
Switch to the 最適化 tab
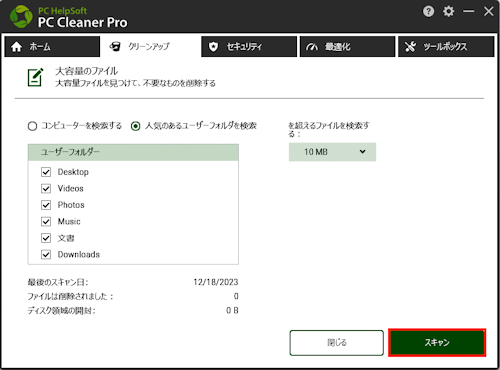pyautogui.click(x=347, y=47)
